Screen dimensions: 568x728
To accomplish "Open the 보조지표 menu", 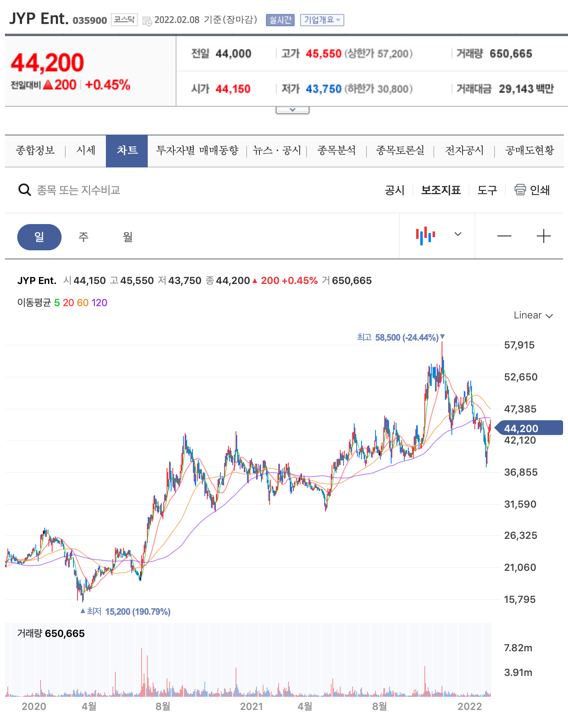I will point(441,190).
